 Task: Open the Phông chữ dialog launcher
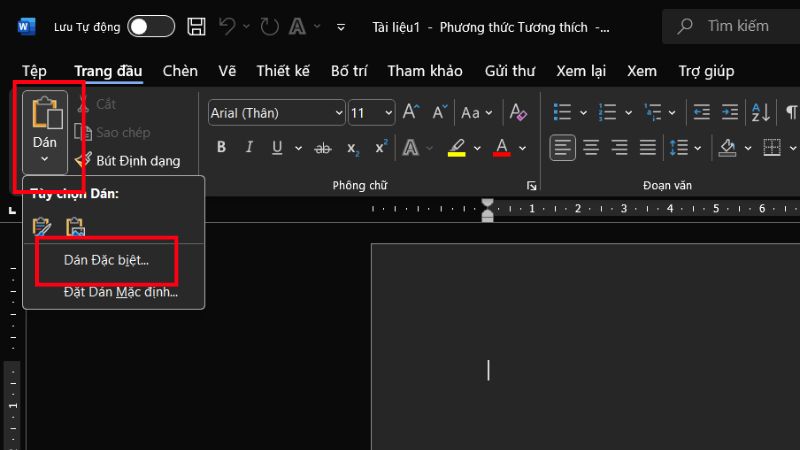coord(531,186)
